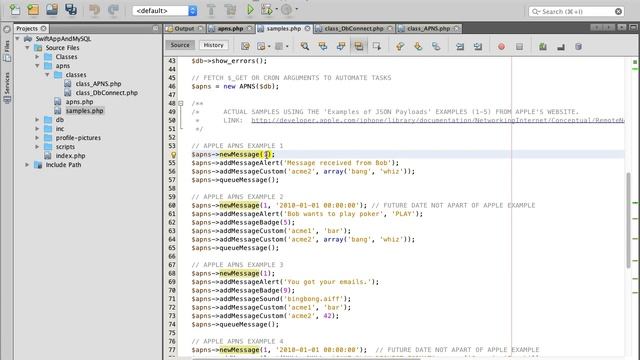Jump to Last Edit location icon

click(245, 46)
